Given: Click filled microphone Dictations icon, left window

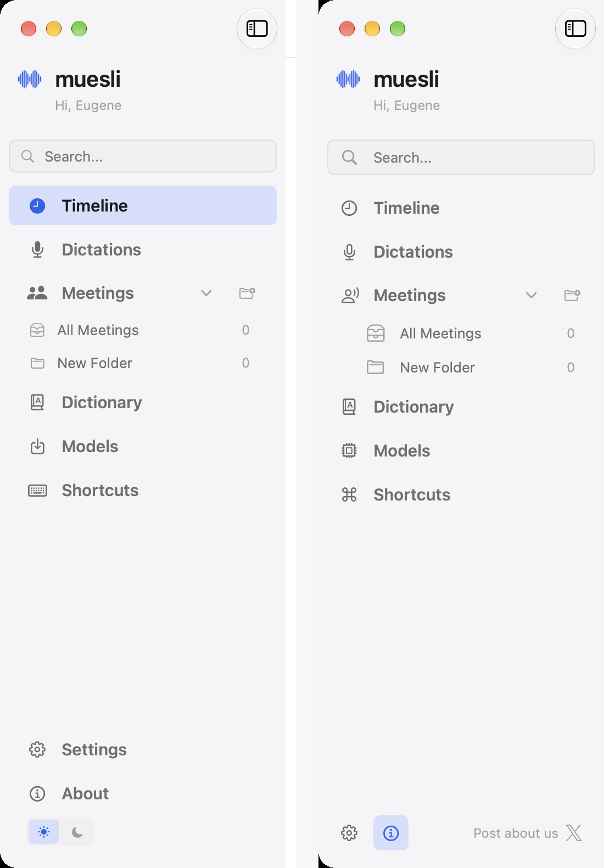Looking at the screenshot, I should click(37, 249).
